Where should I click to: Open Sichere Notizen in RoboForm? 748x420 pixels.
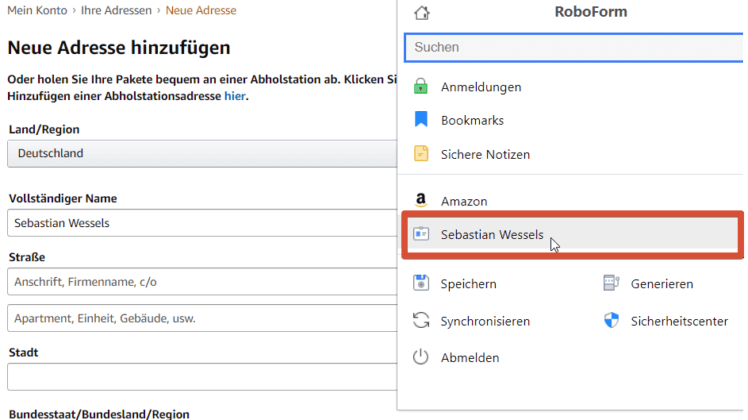485,154
